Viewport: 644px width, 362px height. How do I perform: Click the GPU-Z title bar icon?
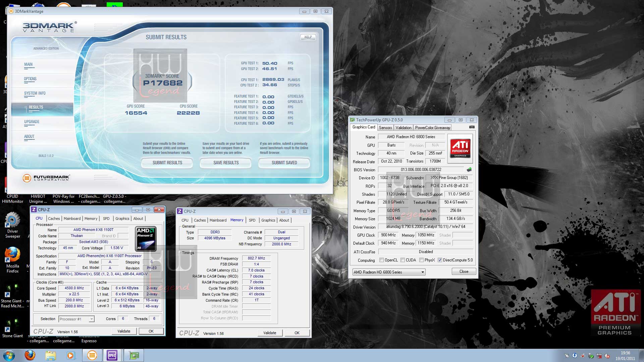(353, 120)
